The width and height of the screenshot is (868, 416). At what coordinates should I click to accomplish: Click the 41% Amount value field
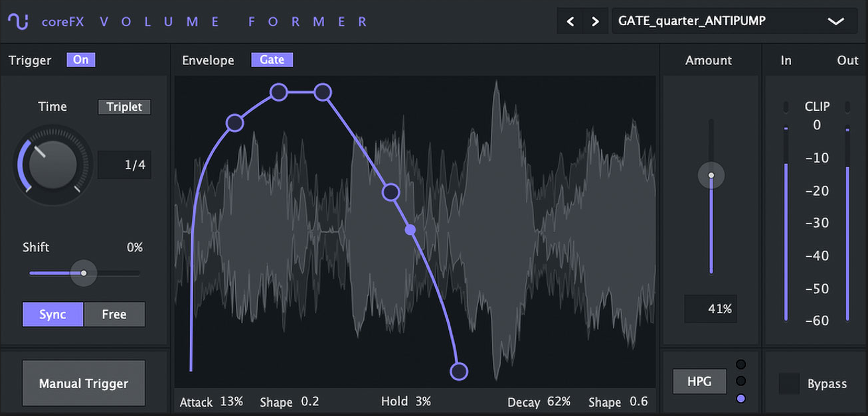(x=711, y=309)
